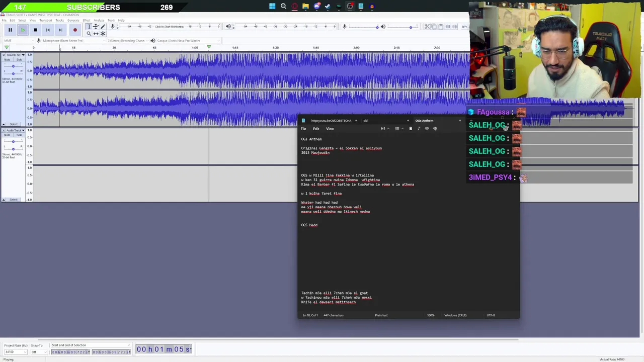This screenshot has height=362, width=644.
Task: Solo the Audio Track
Action: 19,135
